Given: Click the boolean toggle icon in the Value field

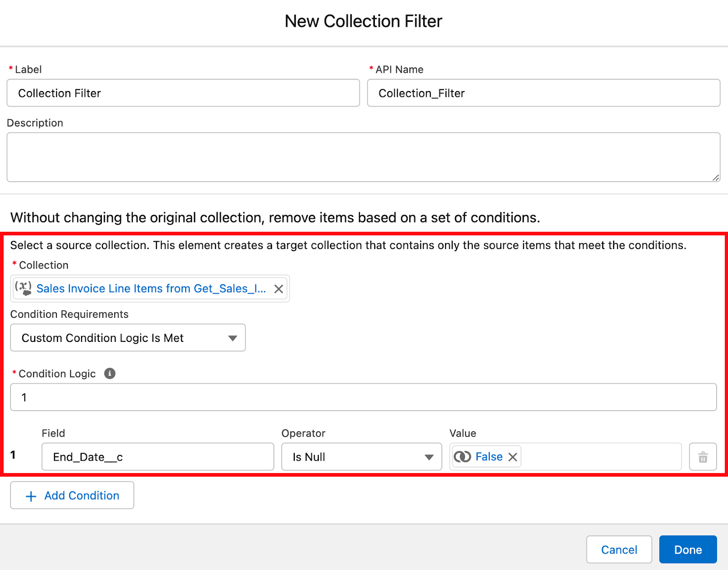Looking at the screenshot, I should [x=462, y=457].
